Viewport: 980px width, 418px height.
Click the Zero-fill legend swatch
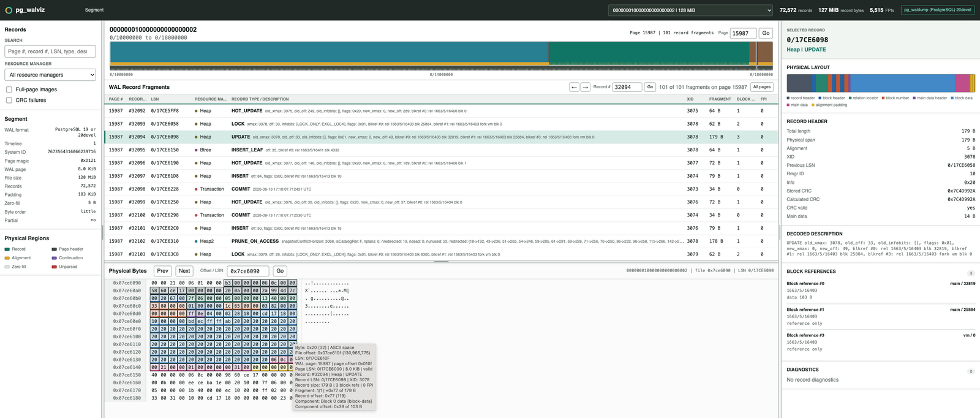(7, 267)
